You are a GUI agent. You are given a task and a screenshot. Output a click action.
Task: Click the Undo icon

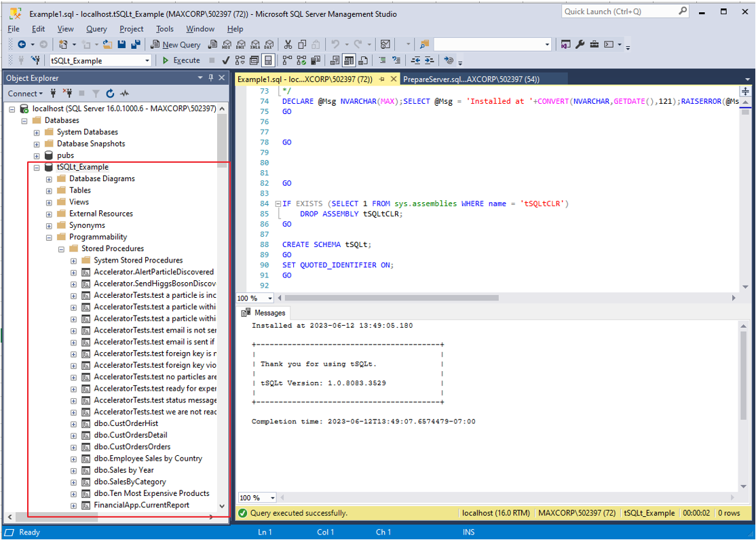click(335, 44)
